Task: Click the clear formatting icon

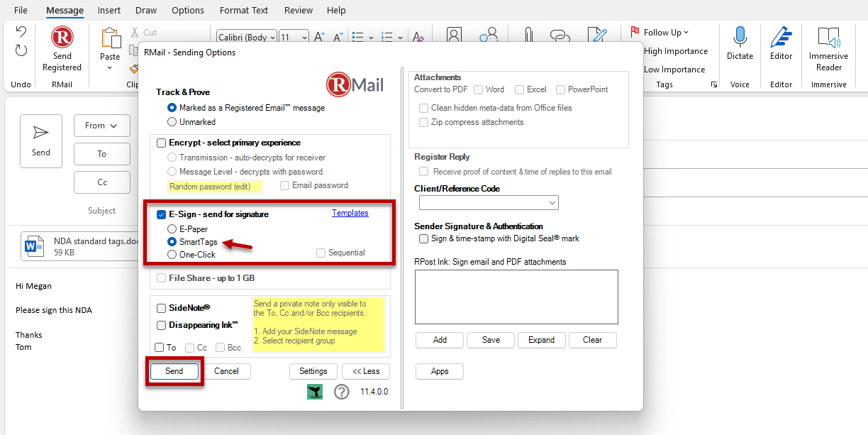Action: pos(418,37)
